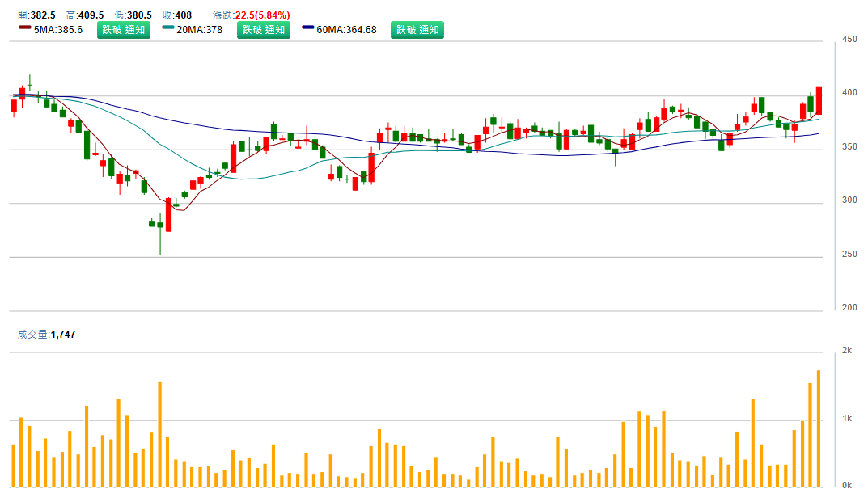Screen dimensions: 868x502
Task: Click the candlestick with the lowest wick near 250
Action: 160,226
